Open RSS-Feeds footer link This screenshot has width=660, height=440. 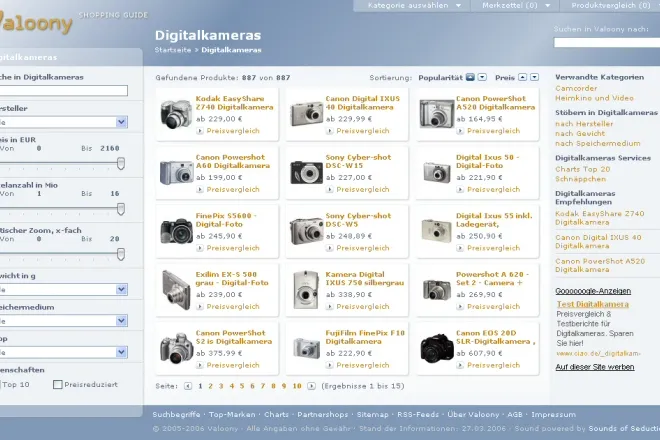(x=418, y=415)
